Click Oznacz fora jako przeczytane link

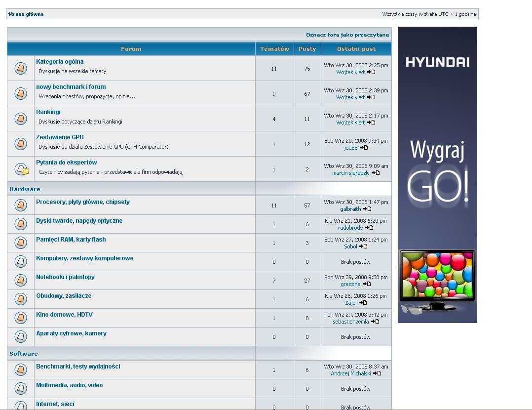(347, 35)
